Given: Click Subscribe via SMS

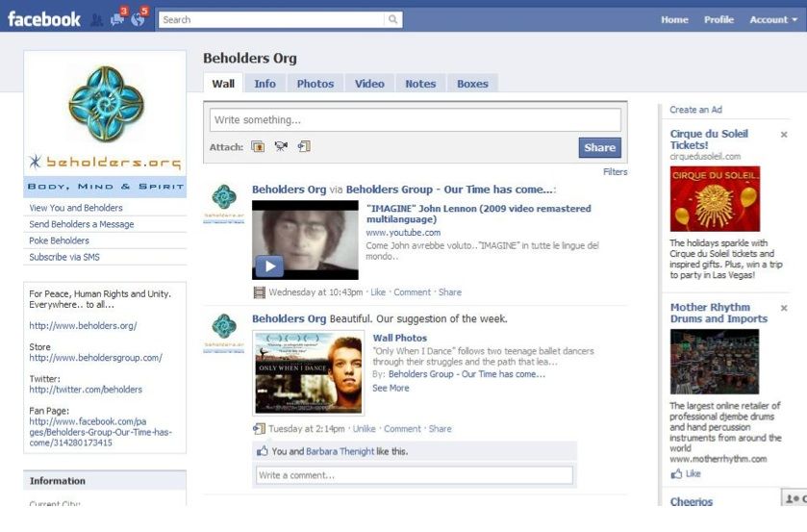Looking at the screenshot, I should (64, 257).
